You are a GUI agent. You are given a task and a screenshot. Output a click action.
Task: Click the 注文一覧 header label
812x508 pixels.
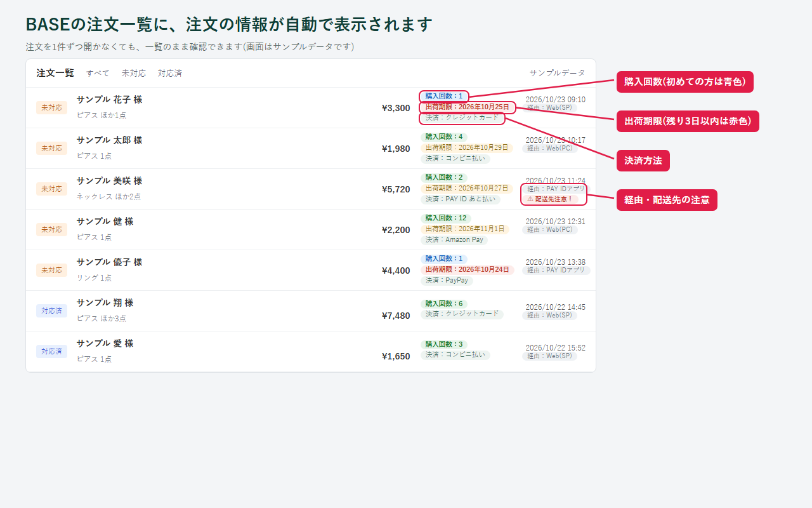pos(55,73)
